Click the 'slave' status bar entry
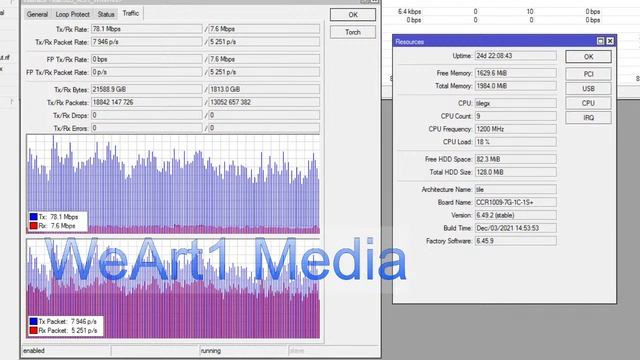This screenshot has width=640, height=360. (333, 351)
